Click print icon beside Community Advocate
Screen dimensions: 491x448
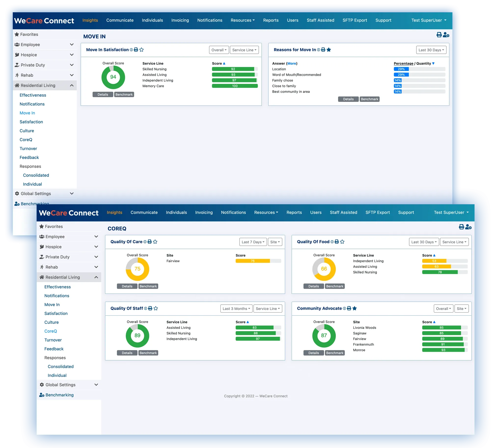(x=349, y=309)
